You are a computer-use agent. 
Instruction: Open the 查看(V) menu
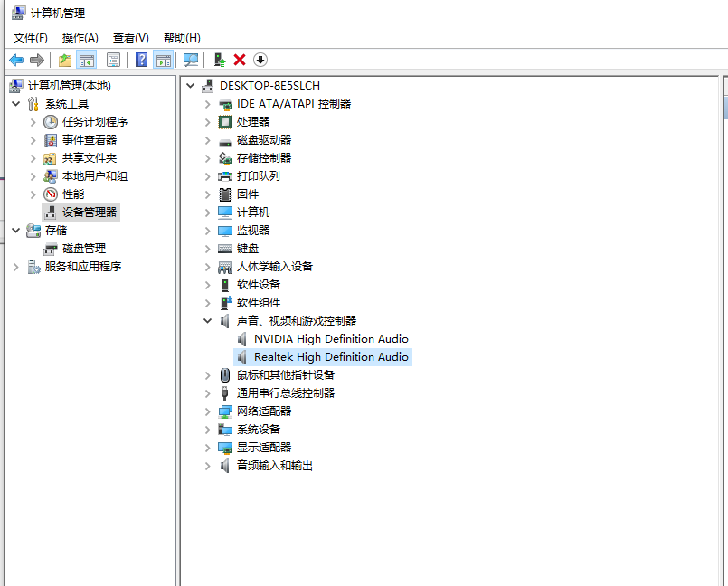click(x=129, y=37)
